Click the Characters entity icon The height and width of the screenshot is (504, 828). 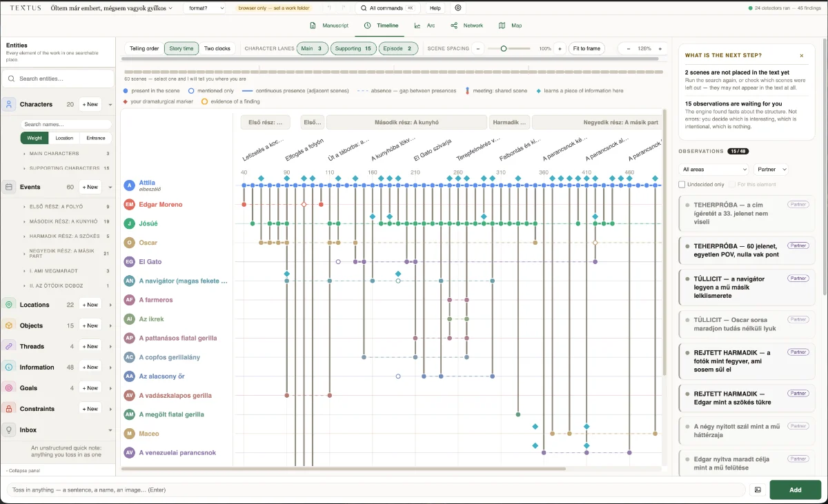click(9, 105)
